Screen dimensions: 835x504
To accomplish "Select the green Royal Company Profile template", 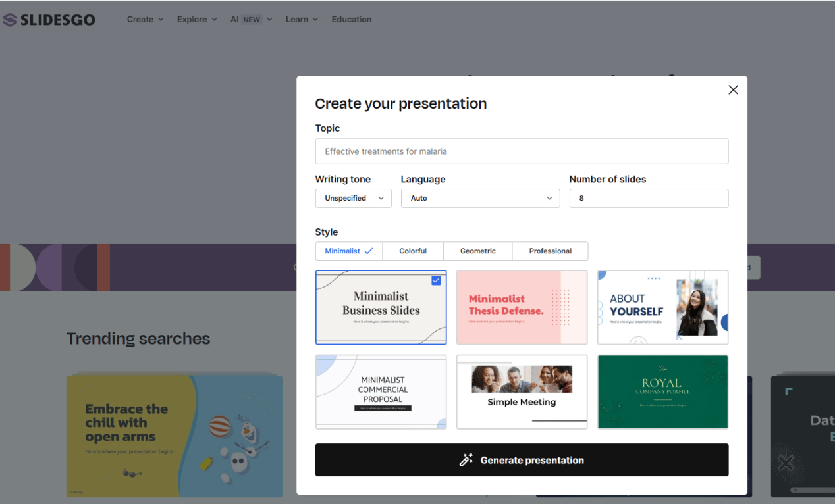I will [x=662, y=391].
